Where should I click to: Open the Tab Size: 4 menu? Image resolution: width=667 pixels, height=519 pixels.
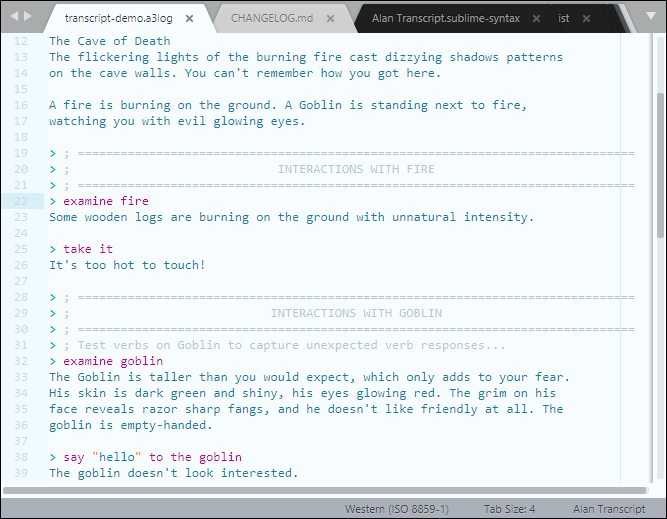(x=509, y=509)
